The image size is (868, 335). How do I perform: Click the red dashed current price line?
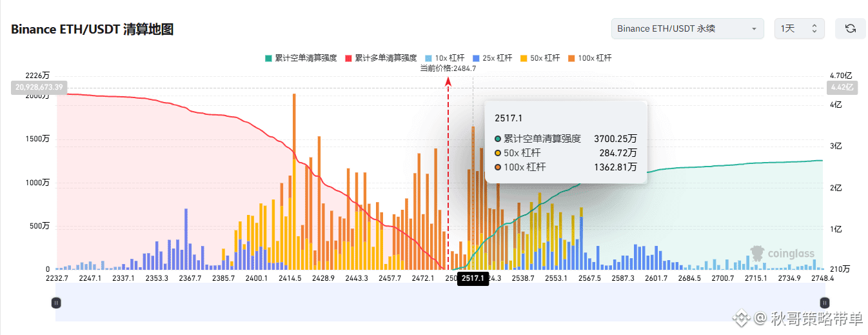(448, 174)
